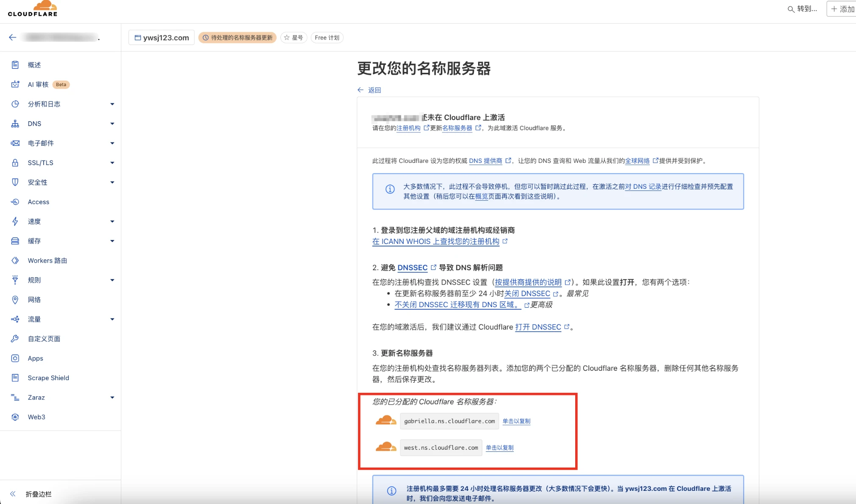Viewport: 856px width, 504px height.
Task: Click the 电子邮件 envelope icon
Action: pyautogui.click(x=15, y=143)
